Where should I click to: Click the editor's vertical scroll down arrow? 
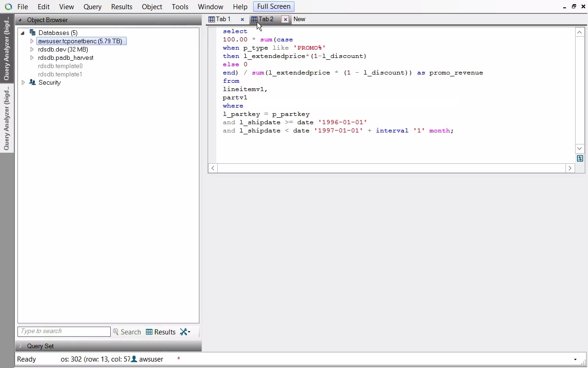(579, 149)
